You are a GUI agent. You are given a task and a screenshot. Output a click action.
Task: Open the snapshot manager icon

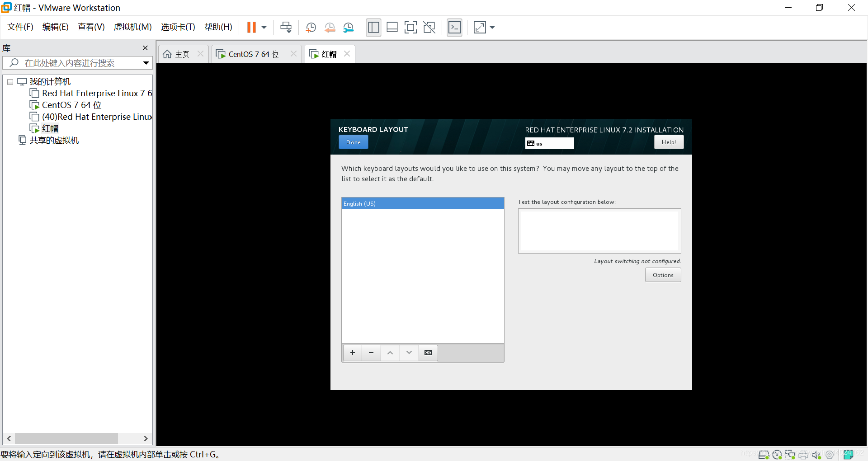click(x=349, y=28)
